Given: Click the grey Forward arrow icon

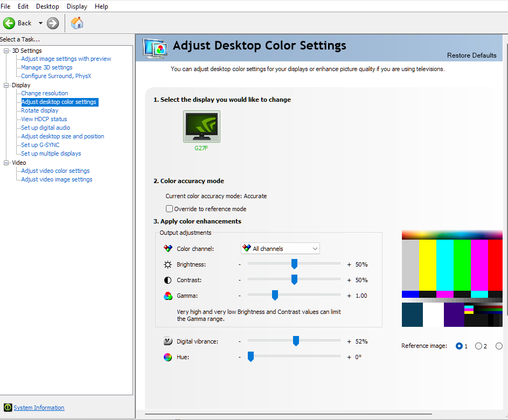Looking at the screenshot, I should pos(53,23).
